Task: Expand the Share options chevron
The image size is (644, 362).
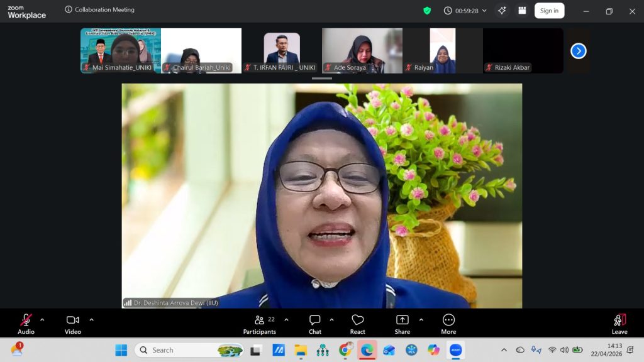Action: [421, 319]
